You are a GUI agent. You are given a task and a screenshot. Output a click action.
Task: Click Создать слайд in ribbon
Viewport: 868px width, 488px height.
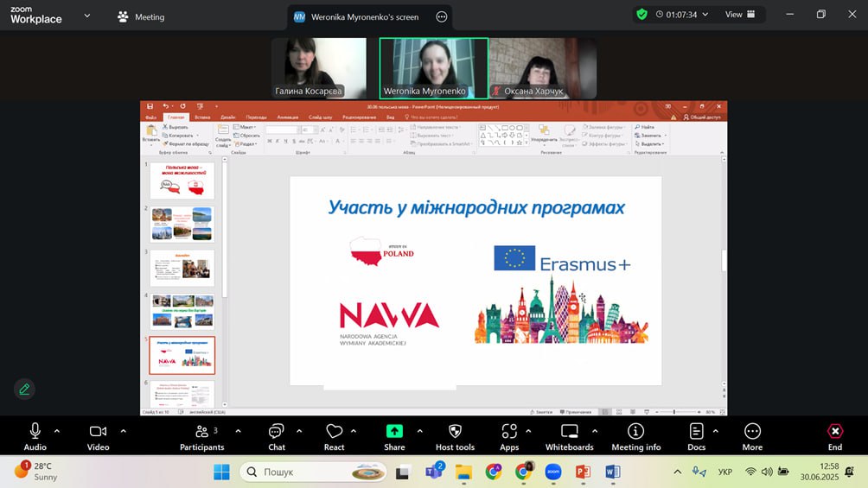(x=223, y=135)
